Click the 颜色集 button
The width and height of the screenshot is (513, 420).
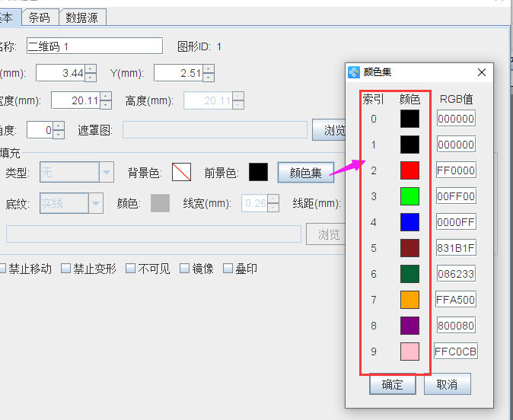[x=305, y=173]
